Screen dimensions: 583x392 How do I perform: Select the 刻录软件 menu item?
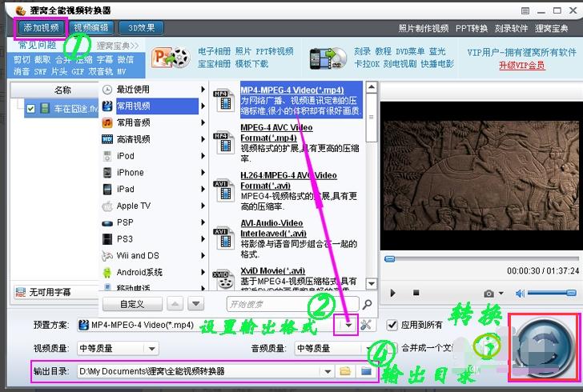pyautogui.click(x=511, y=29)
